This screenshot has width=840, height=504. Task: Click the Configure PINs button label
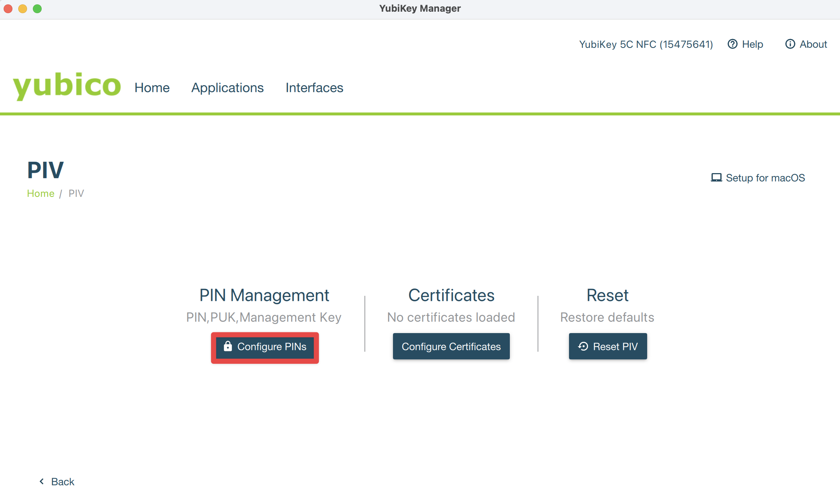[272, 347]
